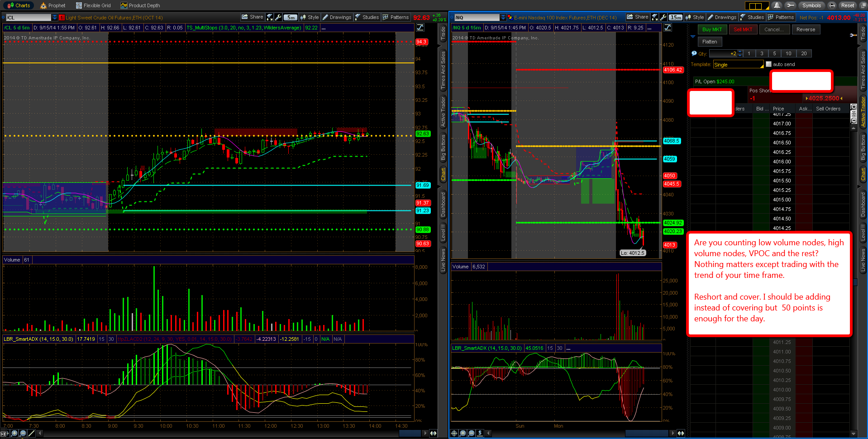Open Drawings menu on /CL chart

337,17
